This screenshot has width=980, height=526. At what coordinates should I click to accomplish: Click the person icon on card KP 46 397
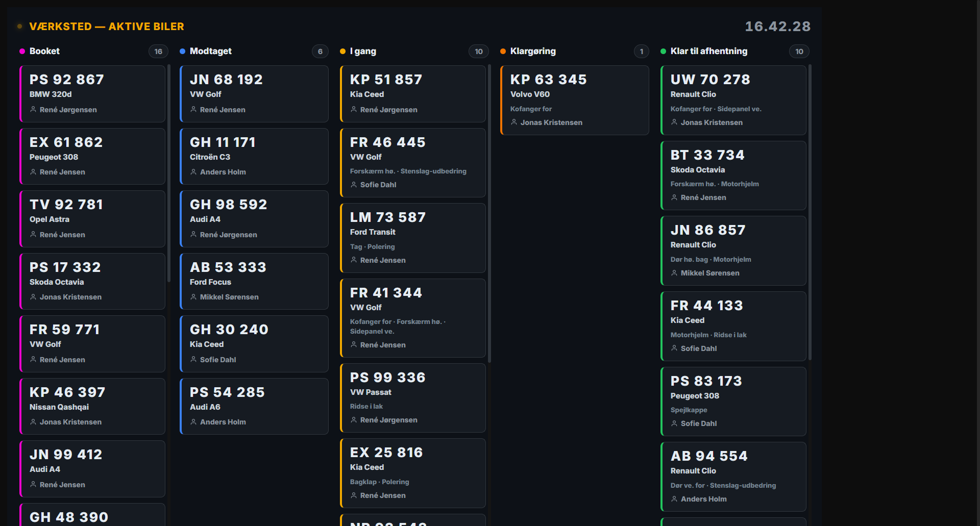(x=33, y=422)
